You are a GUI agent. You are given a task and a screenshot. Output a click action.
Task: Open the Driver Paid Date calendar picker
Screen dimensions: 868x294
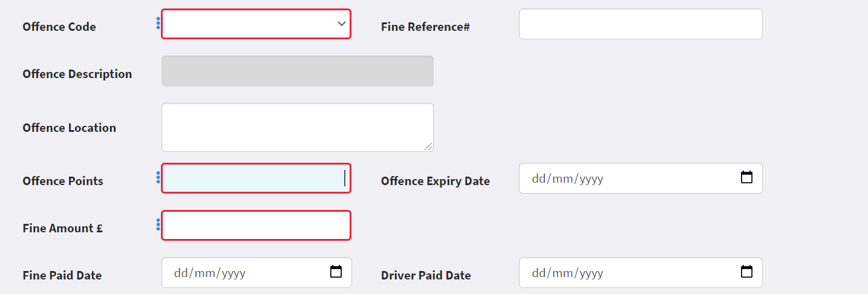tap(747, 272)
